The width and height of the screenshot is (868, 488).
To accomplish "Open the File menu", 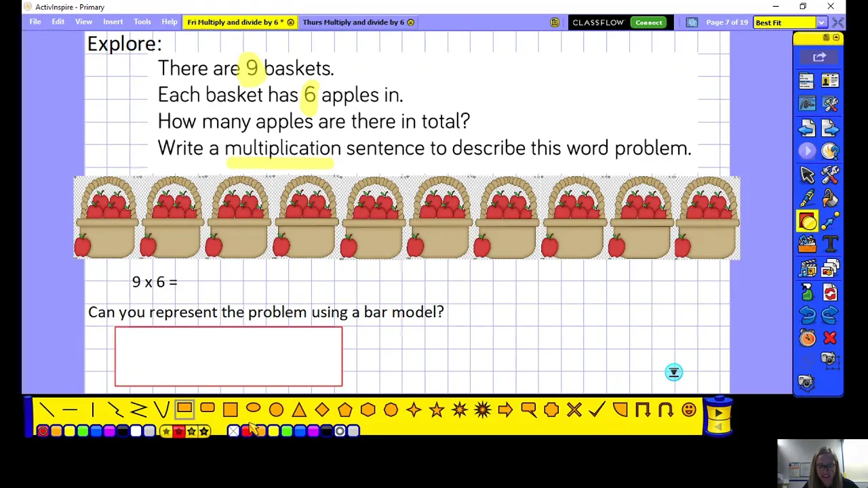I will pyautogui.click(x=35, y=22).
